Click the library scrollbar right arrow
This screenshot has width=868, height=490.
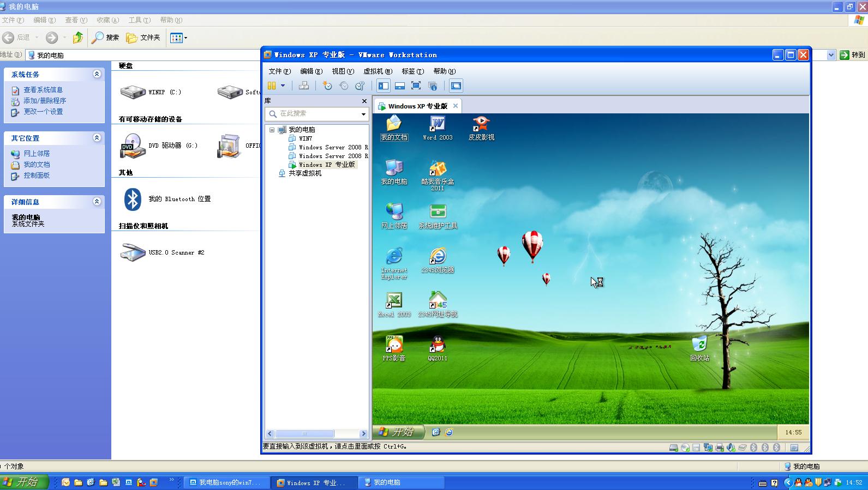(x=363, y=434)
